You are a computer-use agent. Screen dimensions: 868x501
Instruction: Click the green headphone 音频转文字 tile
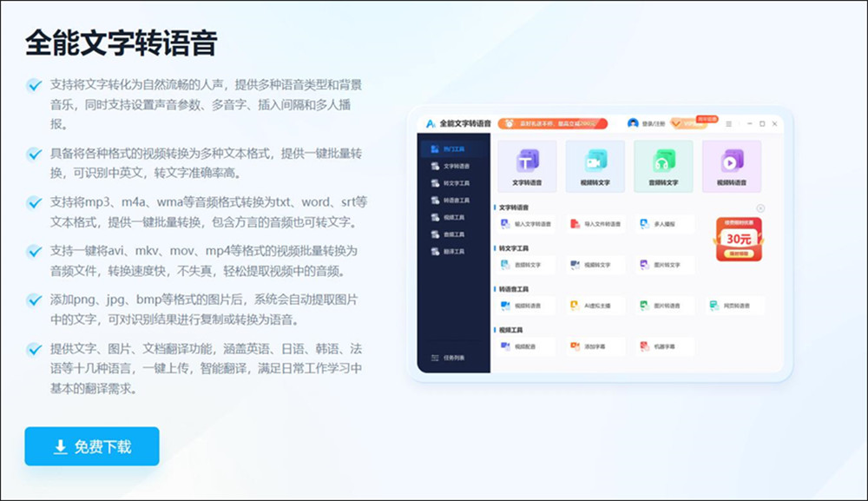663,166
